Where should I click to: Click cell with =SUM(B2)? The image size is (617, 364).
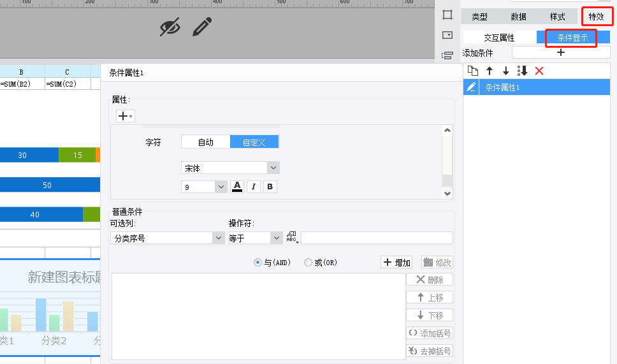[x=22, y=84]
